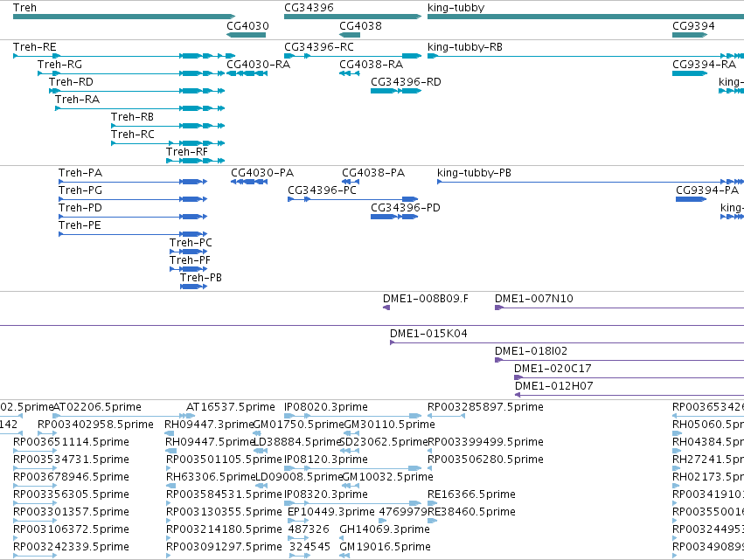Click protein Treh-PF label
This screenshot has width=744, height=560.
[x=190, y=259]
